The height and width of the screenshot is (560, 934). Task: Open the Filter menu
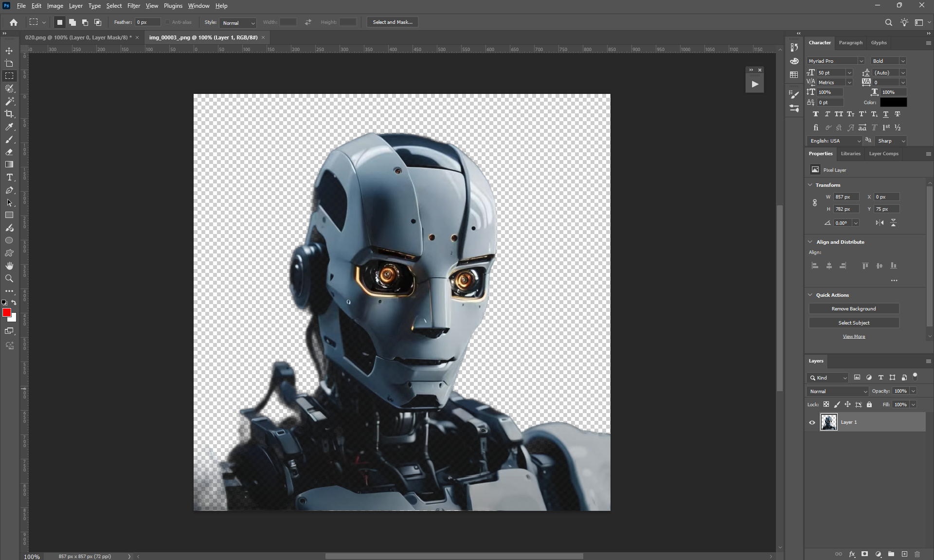coord(133,6)
